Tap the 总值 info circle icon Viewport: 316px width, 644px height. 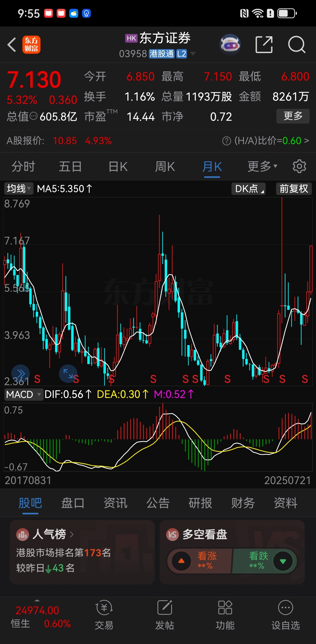pyautogui.click(x=33, y=116)
